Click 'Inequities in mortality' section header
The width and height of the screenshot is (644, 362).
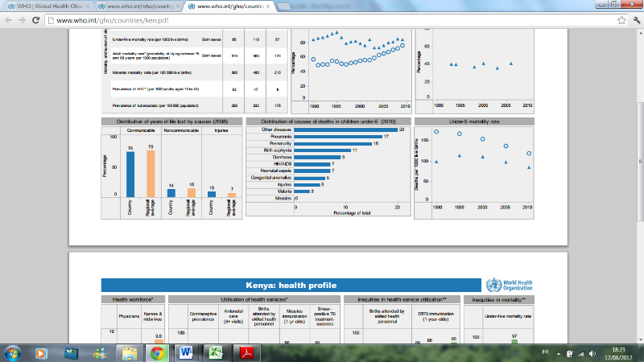(498, 300)
